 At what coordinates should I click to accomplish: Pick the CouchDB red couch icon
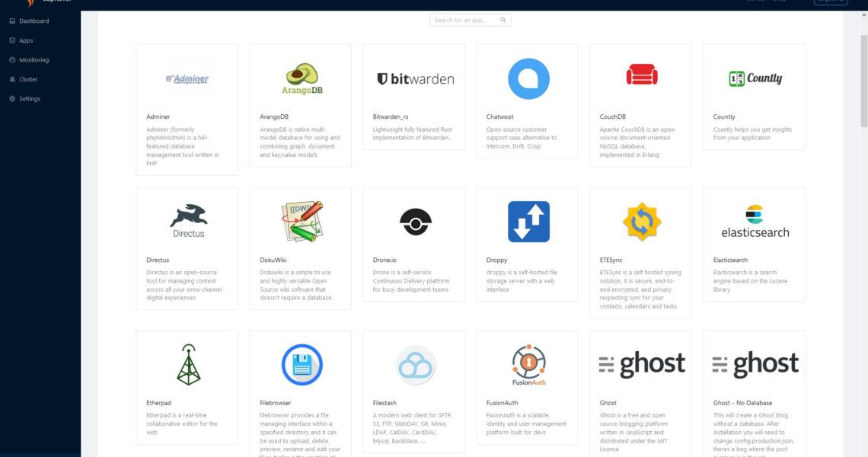(x=641, y=75)
